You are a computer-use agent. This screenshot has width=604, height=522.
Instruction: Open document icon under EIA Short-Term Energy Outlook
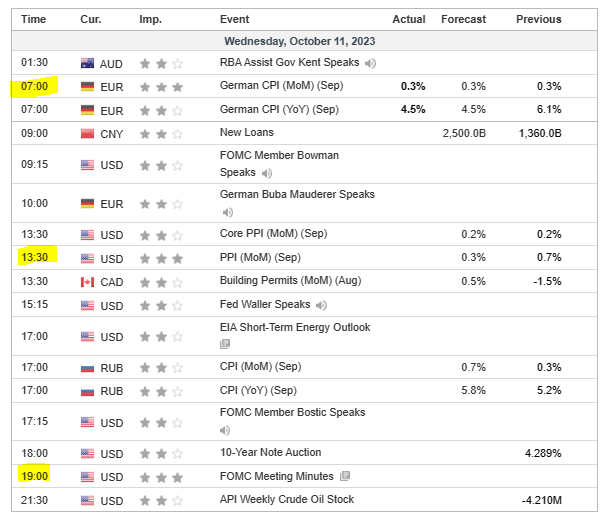click(226, 344)
